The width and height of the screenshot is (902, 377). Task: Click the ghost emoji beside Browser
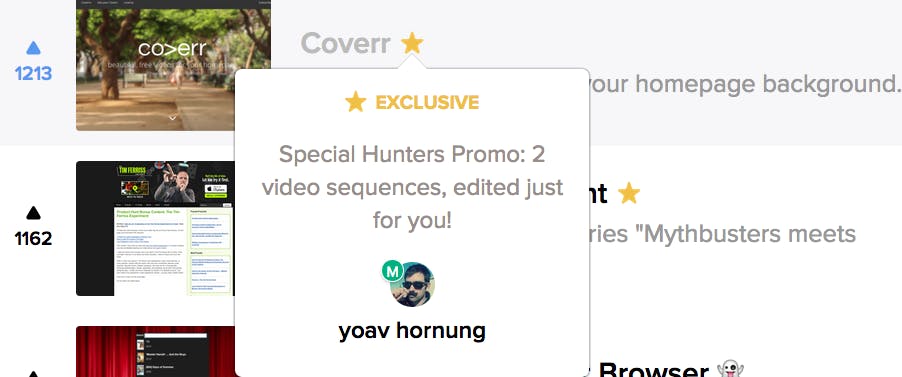(731, 368)
